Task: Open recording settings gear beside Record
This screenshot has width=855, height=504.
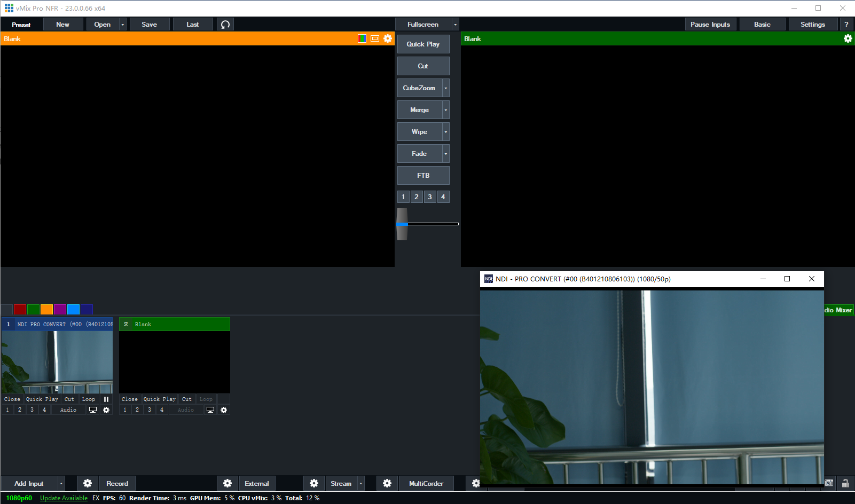Action: click(x=88, y=483)
